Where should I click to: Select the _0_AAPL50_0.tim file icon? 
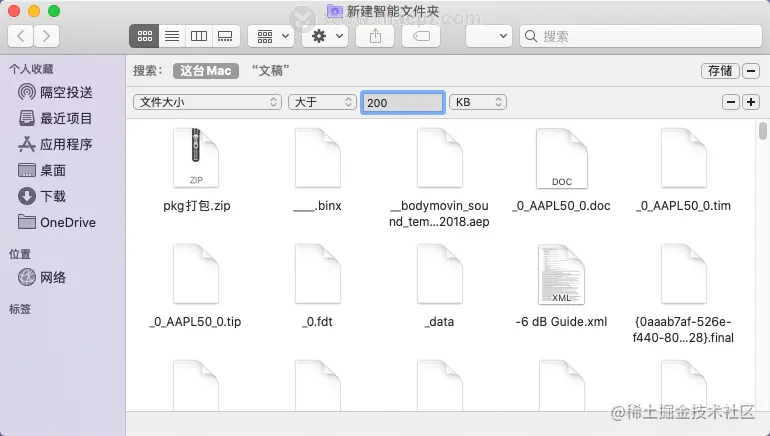(x=684, y=158)
